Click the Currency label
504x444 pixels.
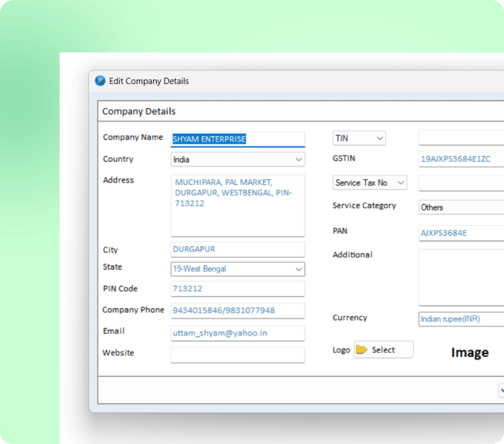[350, 318]
